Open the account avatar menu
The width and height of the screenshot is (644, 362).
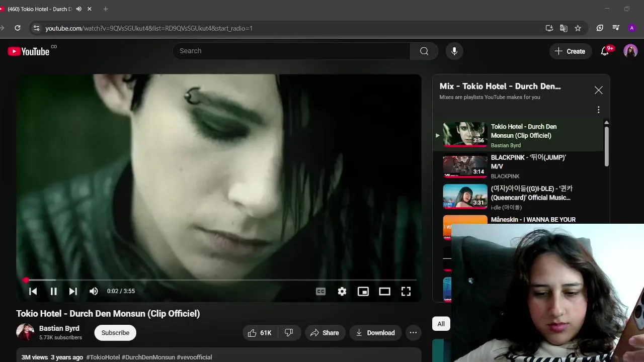630,51
